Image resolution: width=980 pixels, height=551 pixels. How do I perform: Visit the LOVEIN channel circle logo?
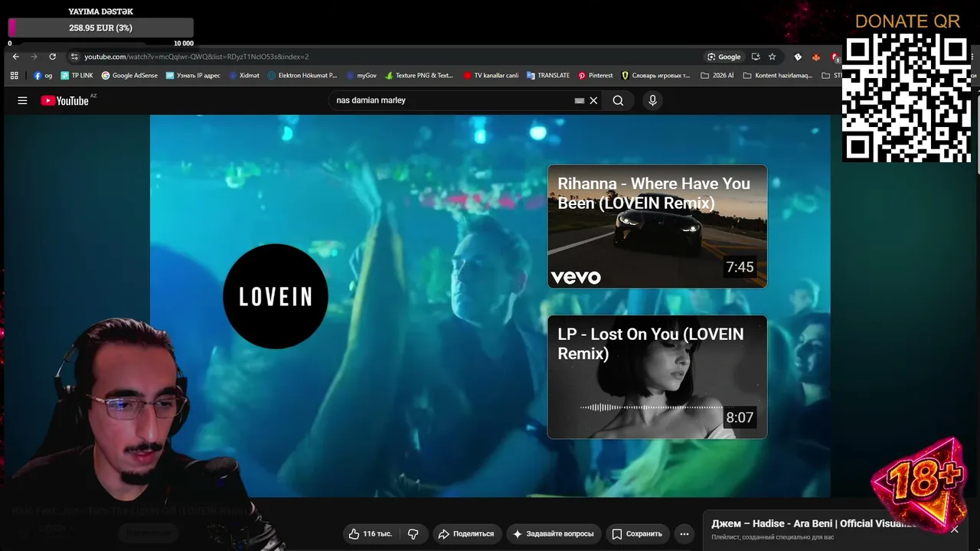[x=276, y=296]
